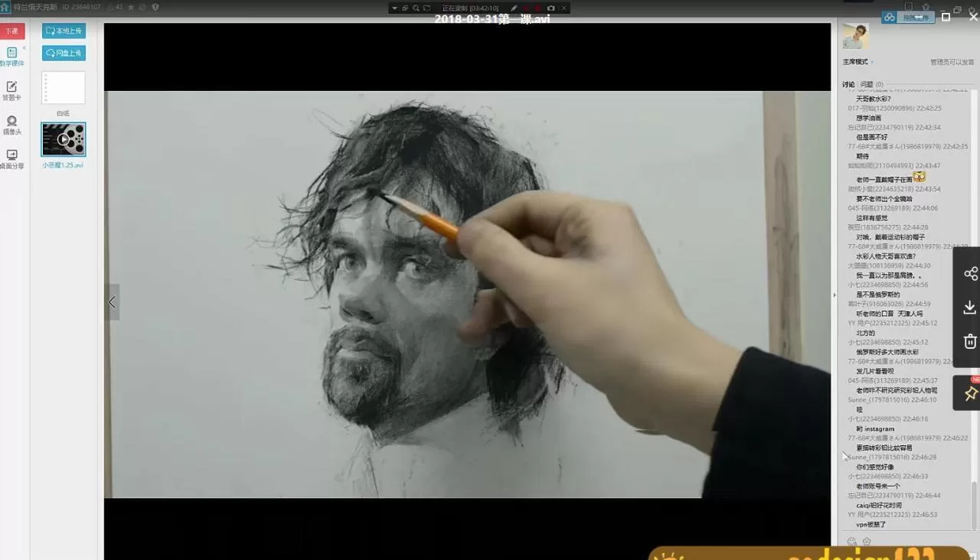Open the 答题卡 answer card tool
980x560 pixels.
[x=11, y=91]
